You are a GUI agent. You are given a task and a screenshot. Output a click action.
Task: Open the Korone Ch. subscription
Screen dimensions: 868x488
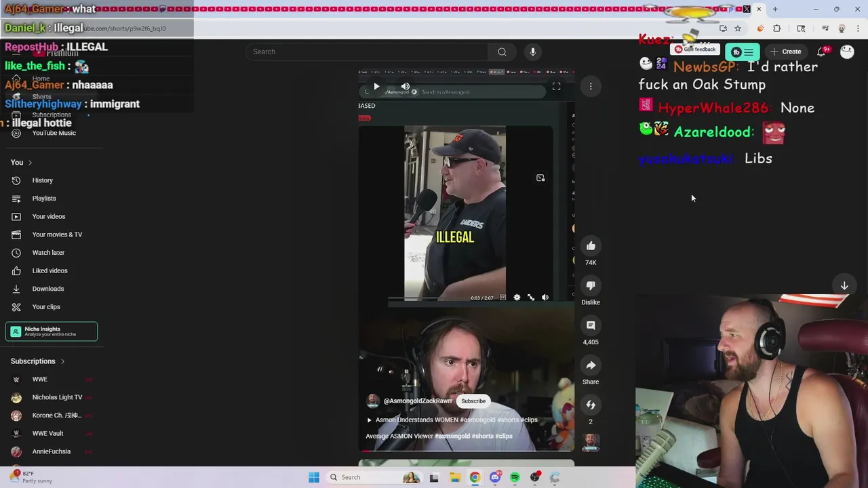(53, 415)
